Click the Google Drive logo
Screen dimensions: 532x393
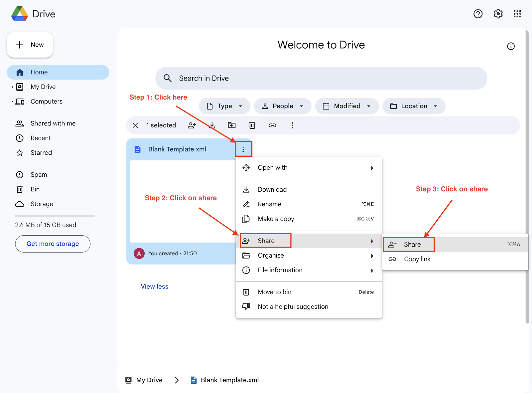click(20, 14)
